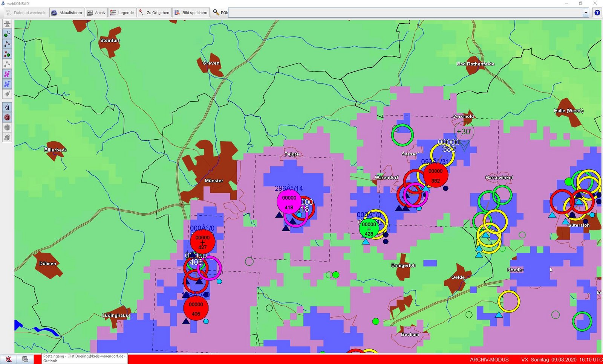This screenshot has width=603, height=364.
Task: Focus the POI search input field
Action: click(x=406, y=12)
